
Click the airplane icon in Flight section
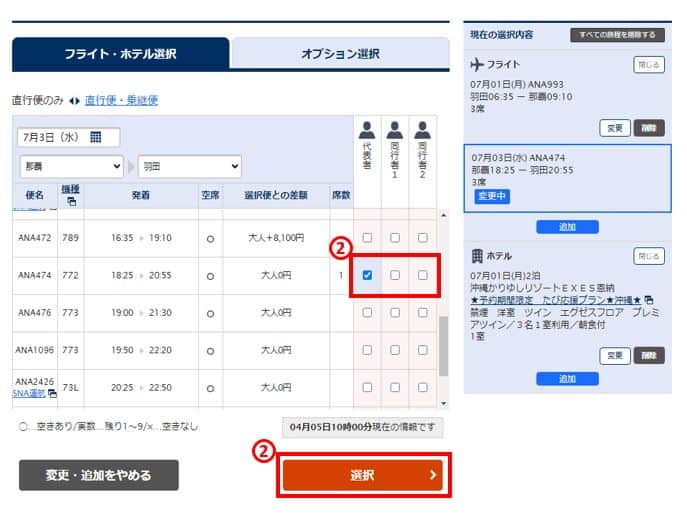[477, 64]
